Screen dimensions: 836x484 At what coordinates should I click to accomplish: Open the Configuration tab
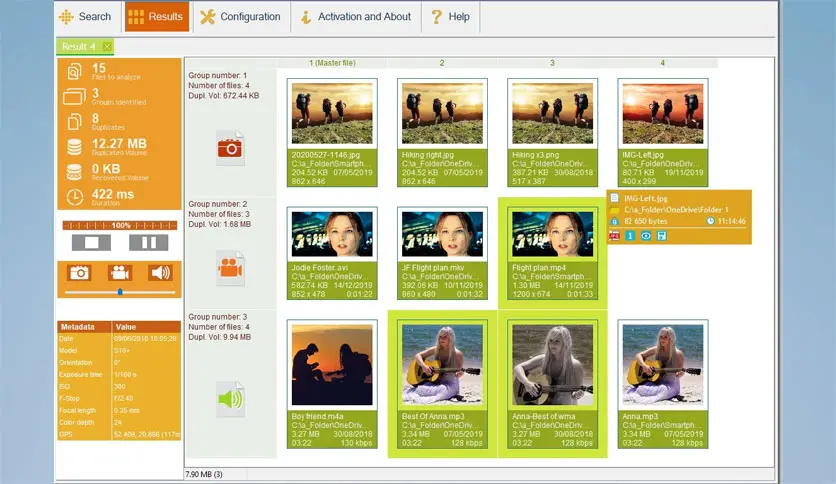pyautogui.click(x=240, y=17)
